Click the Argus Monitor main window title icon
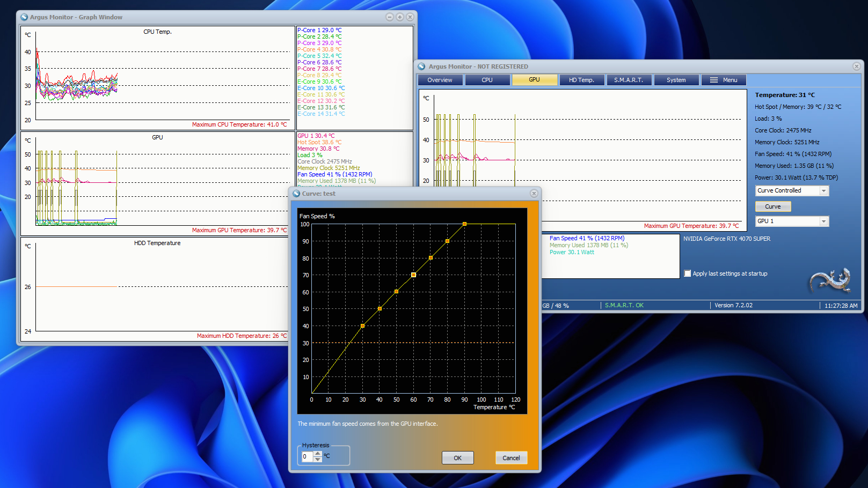 [x=422, y=66]
